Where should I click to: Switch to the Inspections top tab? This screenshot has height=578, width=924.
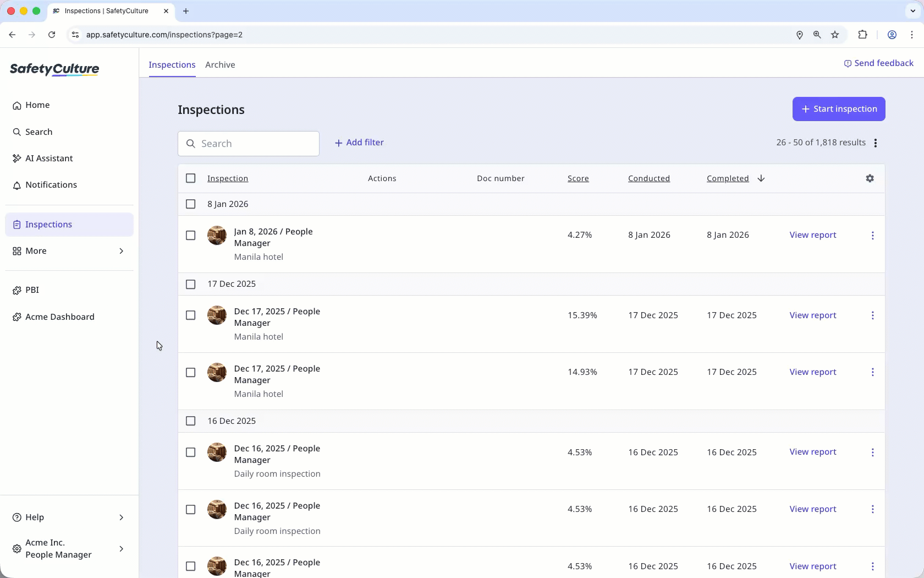click(x=172, y=65)
